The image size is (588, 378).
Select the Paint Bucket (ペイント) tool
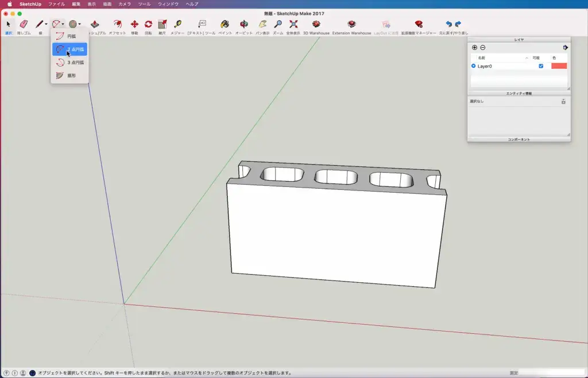click(x=225, y=24)
